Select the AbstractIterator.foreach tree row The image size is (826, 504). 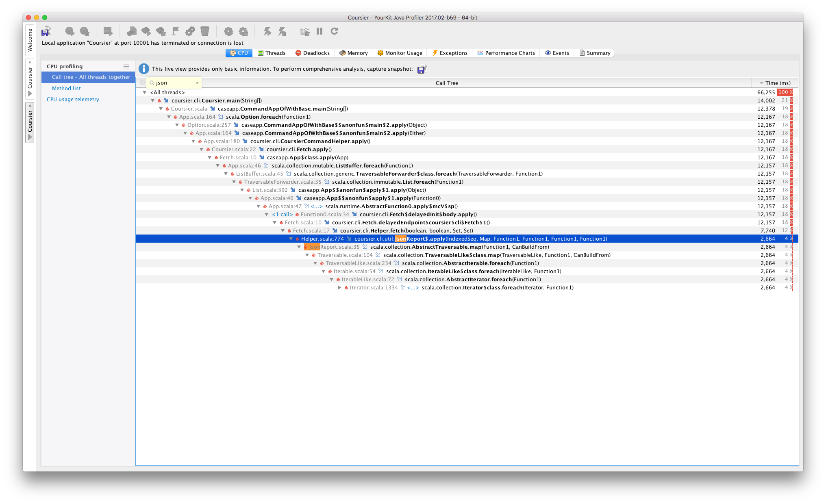pos(466,279)
